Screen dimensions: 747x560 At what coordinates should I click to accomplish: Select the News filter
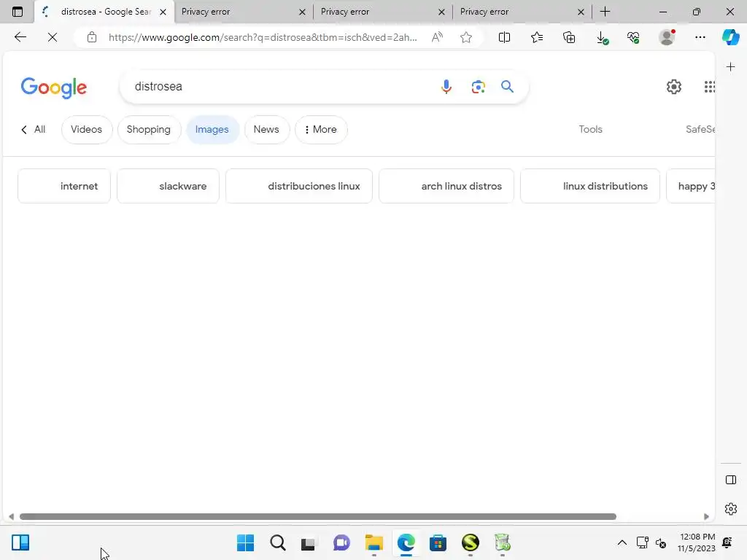(266, 130)
